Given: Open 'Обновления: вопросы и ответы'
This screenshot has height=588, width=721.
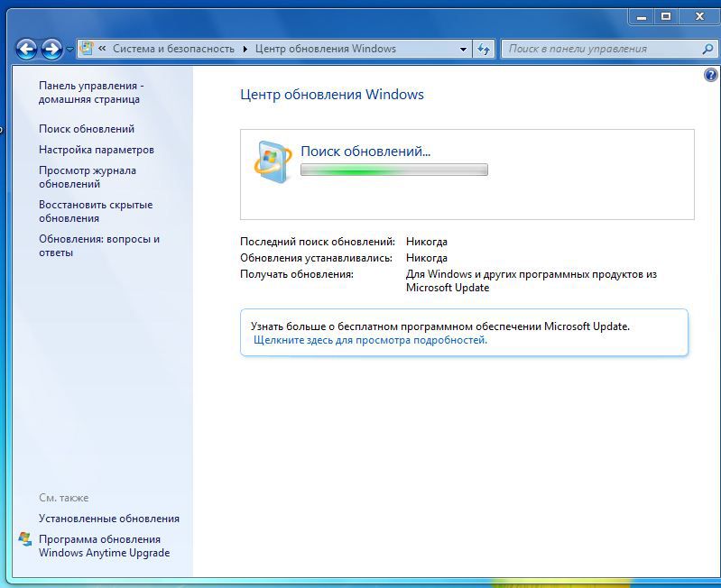Looking at the screenshot, I should pyautogui.click(x=99, y=246).
